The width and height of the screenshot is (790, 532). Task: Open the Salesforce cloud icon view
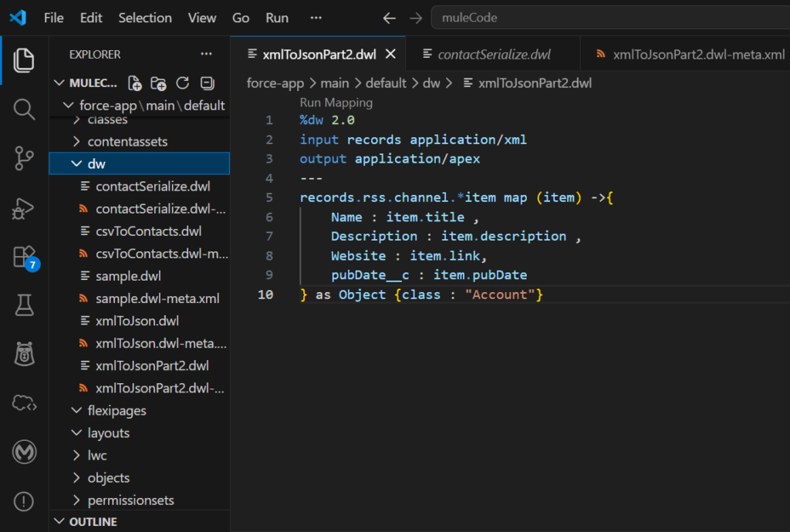24,402
